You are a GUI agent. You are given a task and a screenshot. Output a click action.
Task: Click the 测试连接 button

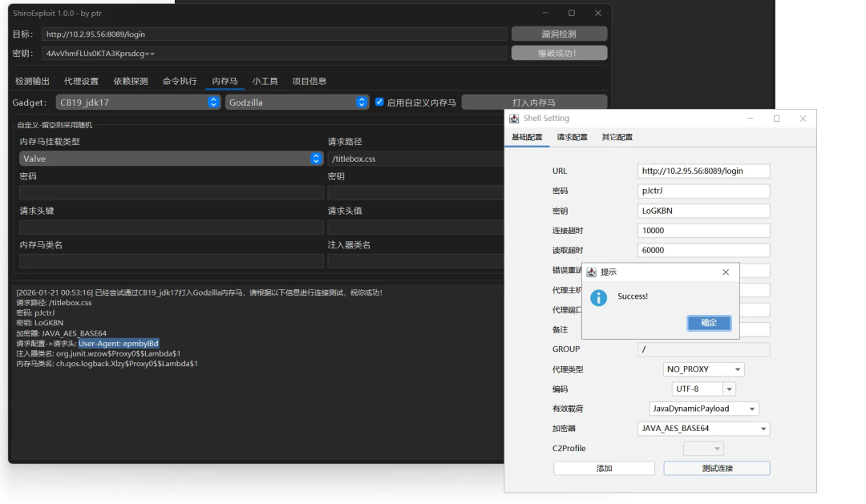(717, 469)
